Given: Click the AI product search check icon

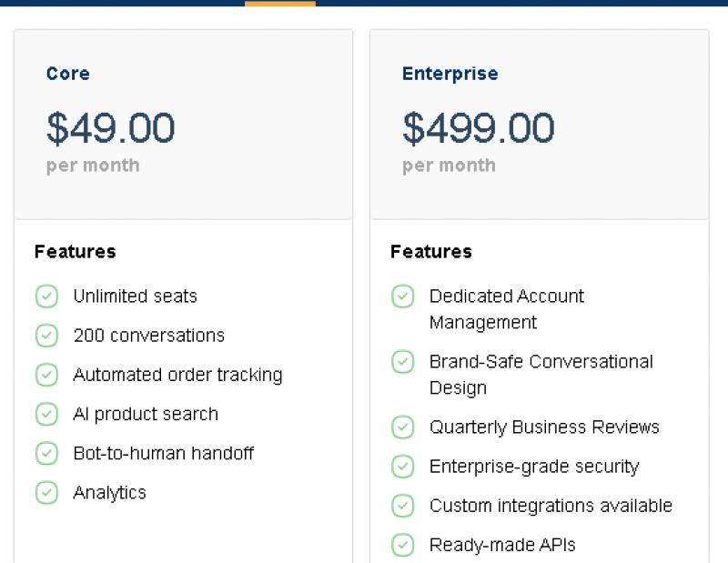Looking at the screenshot, I should 46,414.
